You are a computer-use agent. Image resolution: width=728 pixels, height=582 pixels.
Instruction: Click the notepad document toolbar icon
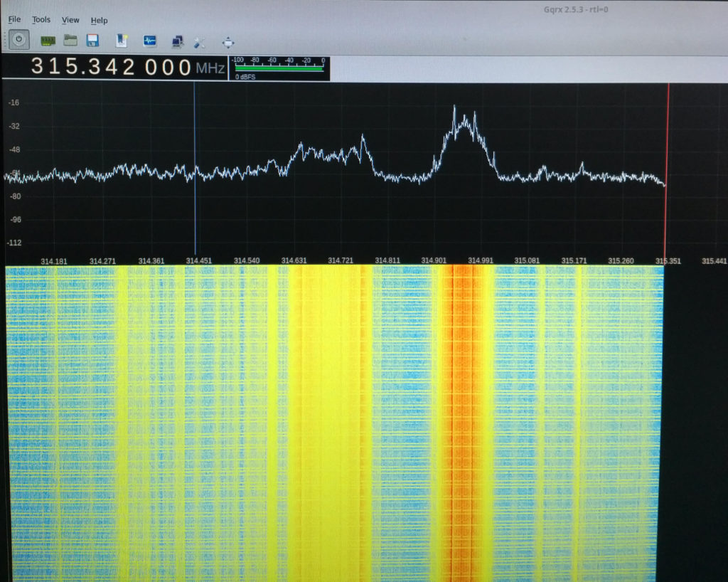(x=122, y=41)
